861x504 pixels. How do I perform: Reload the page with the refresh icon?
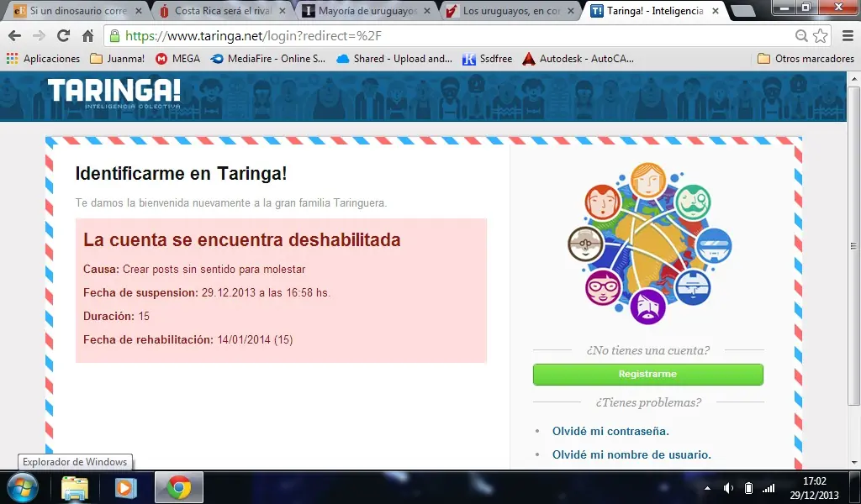coord(63,36)
